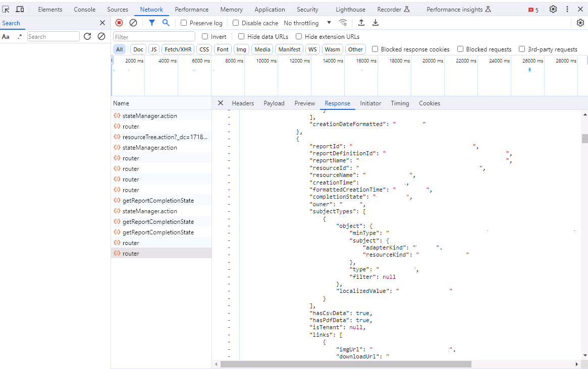Filter requests by Media type

[262, 49]
